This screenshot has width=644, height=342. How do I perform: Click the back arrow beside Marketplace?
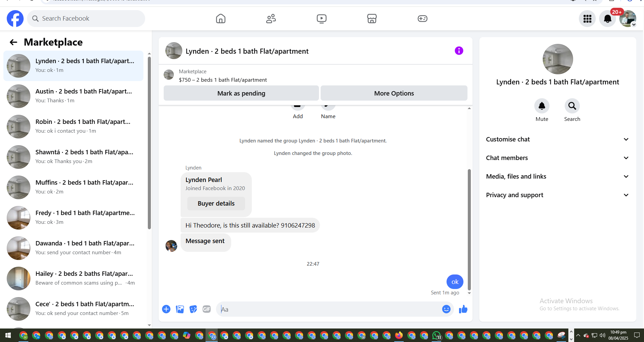pyautogui.click(x=14, y=42)
